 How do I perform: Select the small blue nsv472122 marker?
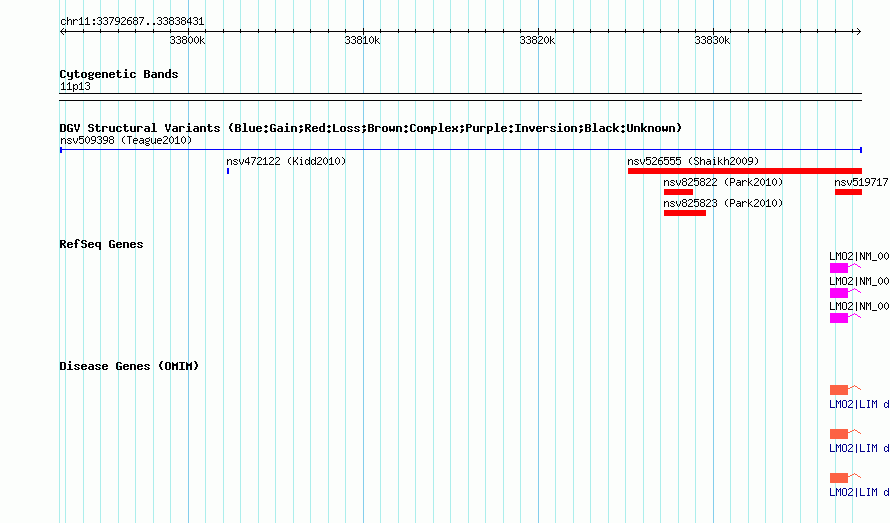(228, 171)
